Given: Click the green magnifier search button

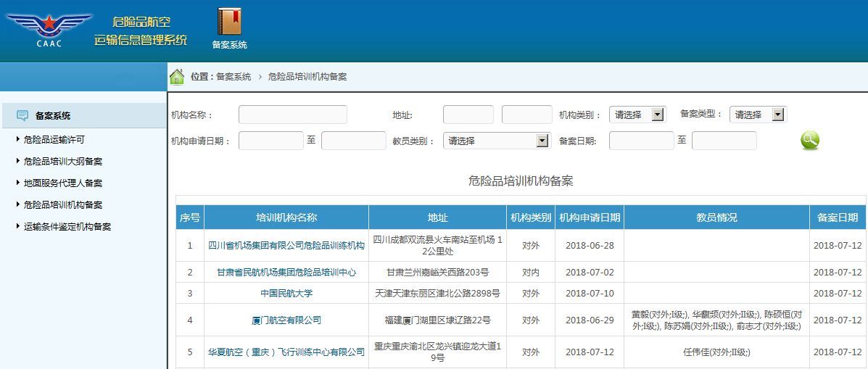Looking at the screenshot, I should click(810, 141).
